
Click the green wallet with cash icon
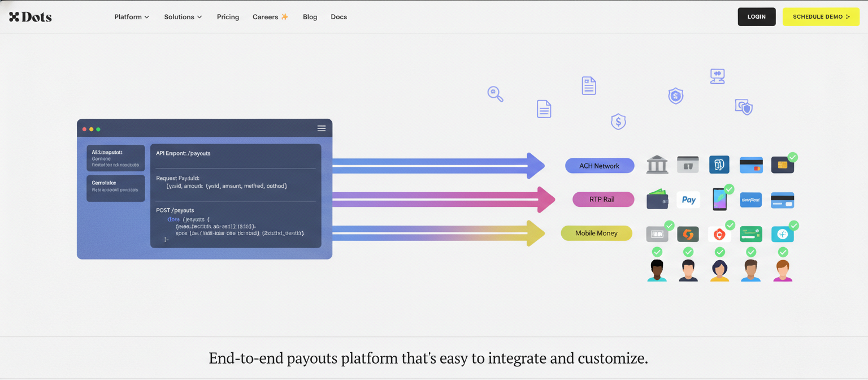click(657, 199)
